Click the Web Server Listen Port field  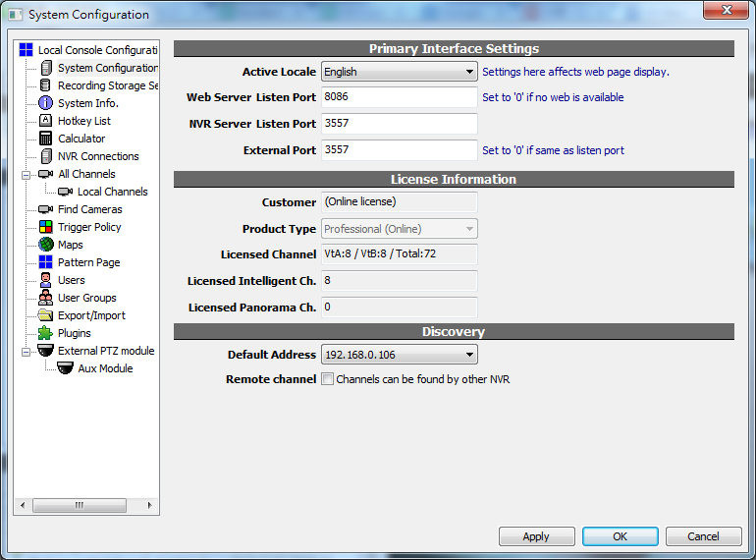click(400, 97)
